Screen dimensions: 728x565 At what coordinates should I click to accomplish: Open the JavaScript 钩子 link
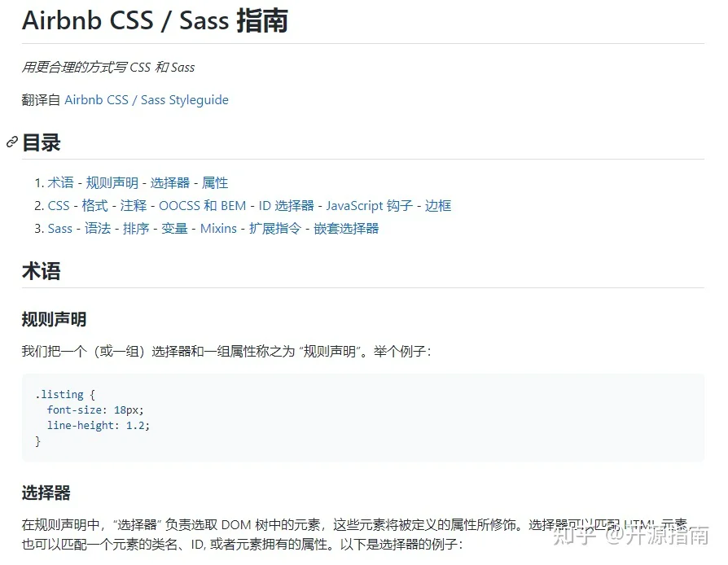pos(369,206)
